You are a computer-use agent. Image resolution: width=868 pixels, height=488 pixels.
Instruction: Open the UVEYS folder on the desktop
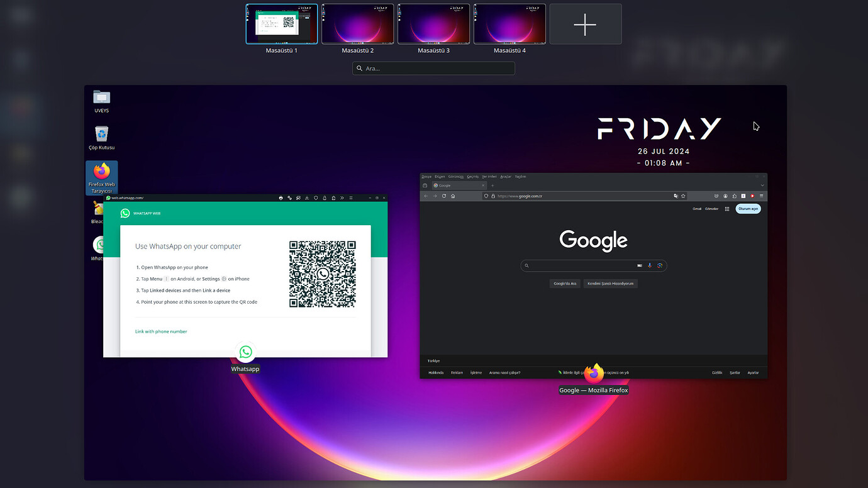coord(101,101)
